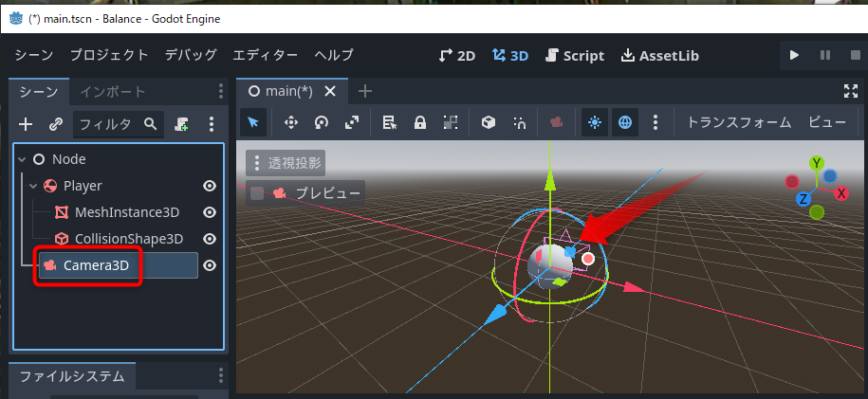Click instantiate child scene link icon

tap(55, 124)
